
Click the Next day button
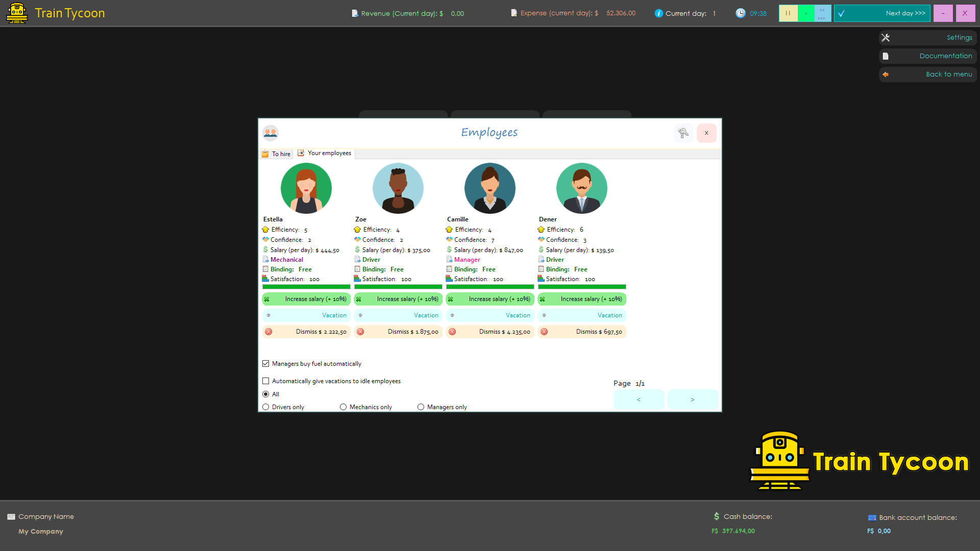click(882, 13)
